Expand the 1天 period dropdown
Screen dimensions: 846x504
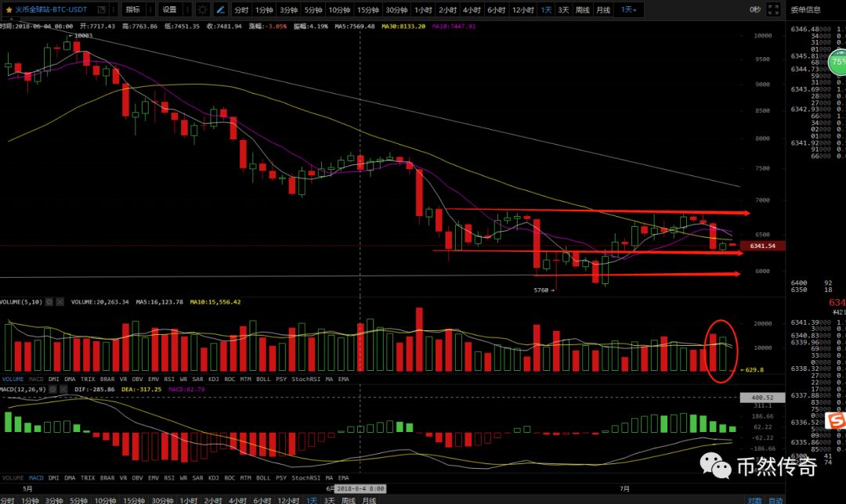tap(628, 9)
